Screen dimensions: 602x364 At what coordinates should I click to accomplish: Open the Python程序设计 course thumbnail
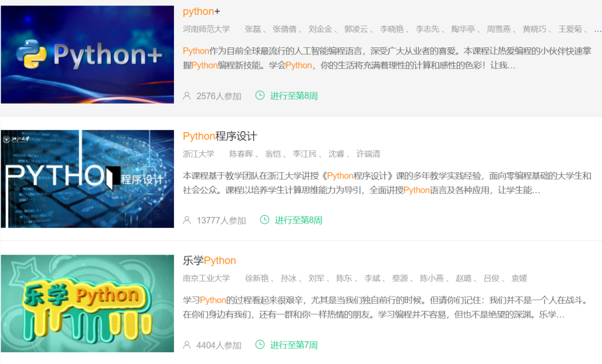tap(87, 179)
